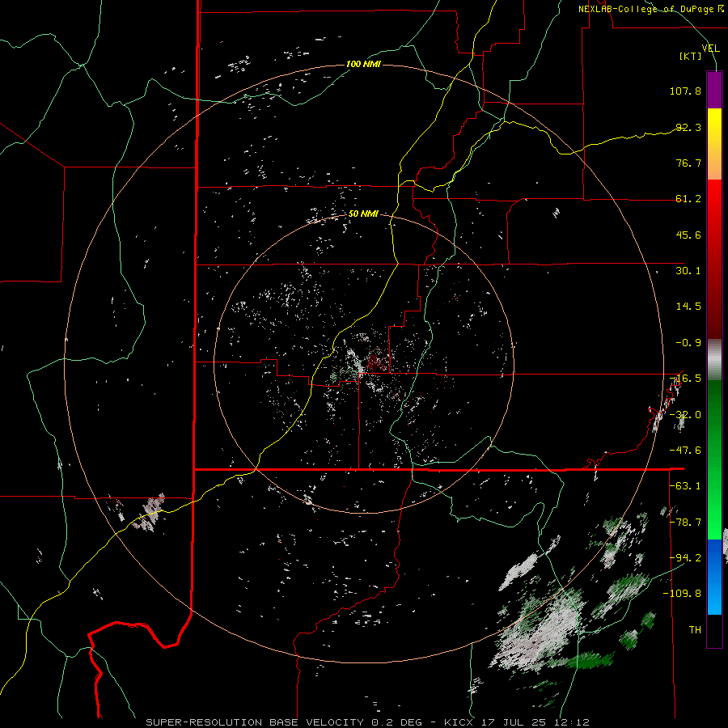The image size is (728, 728).
Task: Click the VEL legend title
Action: click(x=710, y=49)
